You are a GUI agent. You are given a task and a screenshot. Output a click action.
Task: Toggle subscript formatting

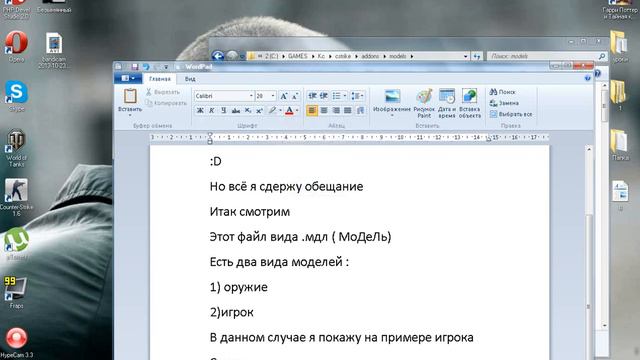click(248, 110)
